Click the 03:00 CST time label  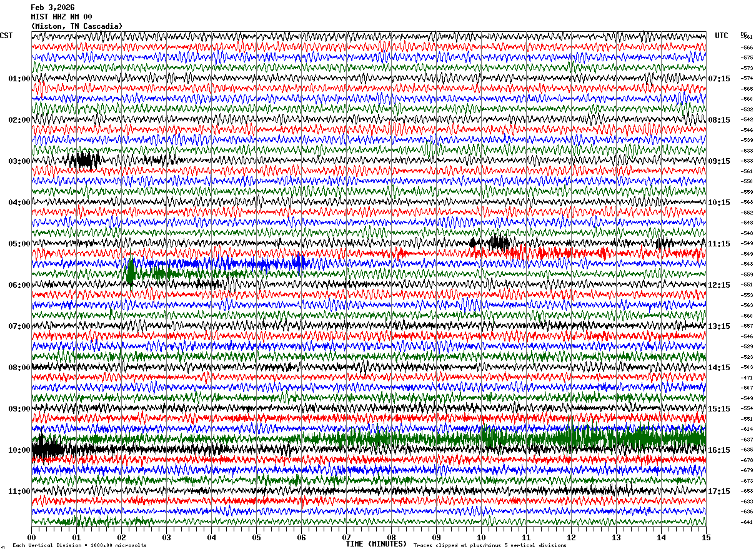[19, 161]
